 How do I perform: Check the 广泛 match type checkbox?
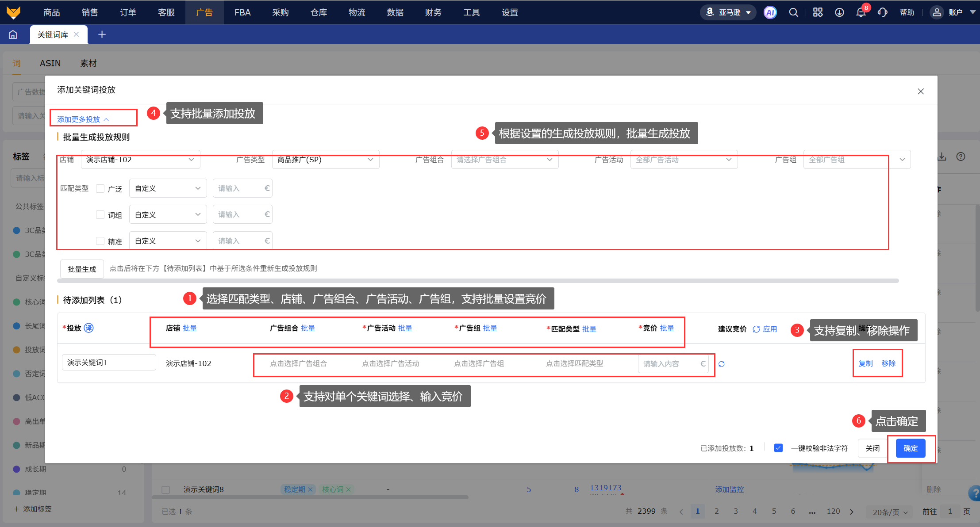(100, 189)
